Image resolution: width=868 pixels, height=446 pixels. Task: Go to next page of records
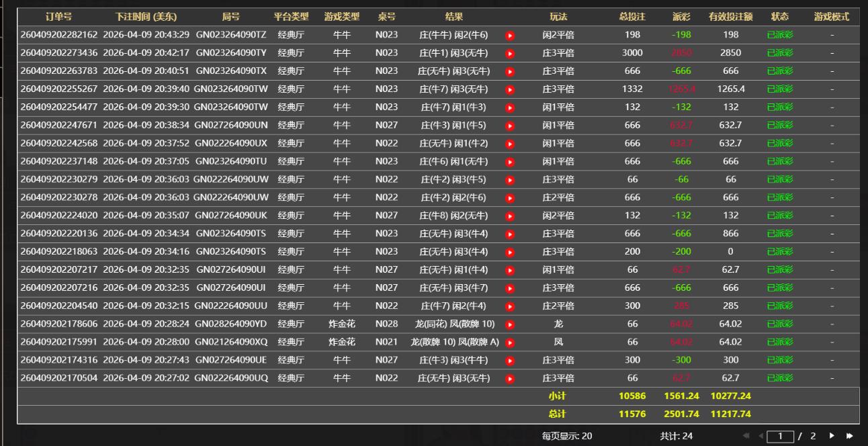pyautogui.click(x=832, y=436)
